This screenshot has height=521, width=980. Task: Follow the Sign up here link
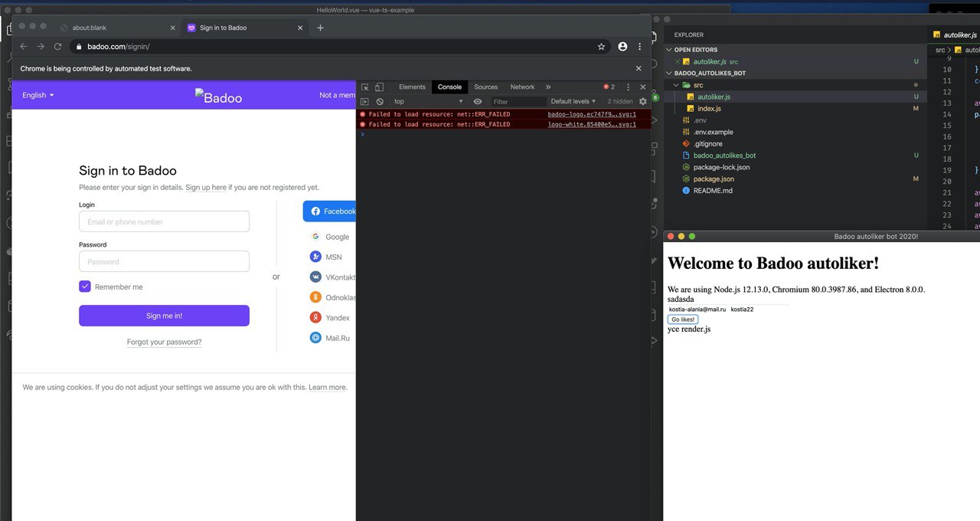pos(206,187)
